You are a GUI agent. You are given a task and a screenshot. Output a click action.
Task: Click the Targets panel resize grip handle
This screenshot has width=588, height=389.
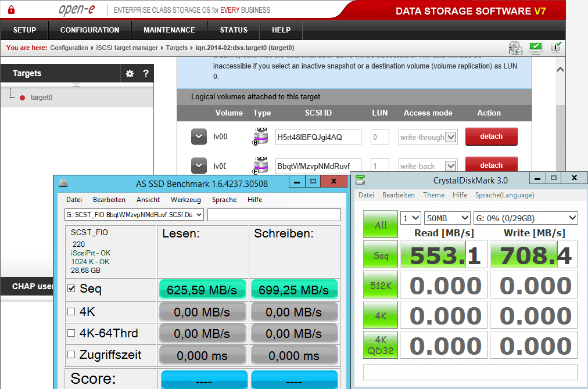76,85
